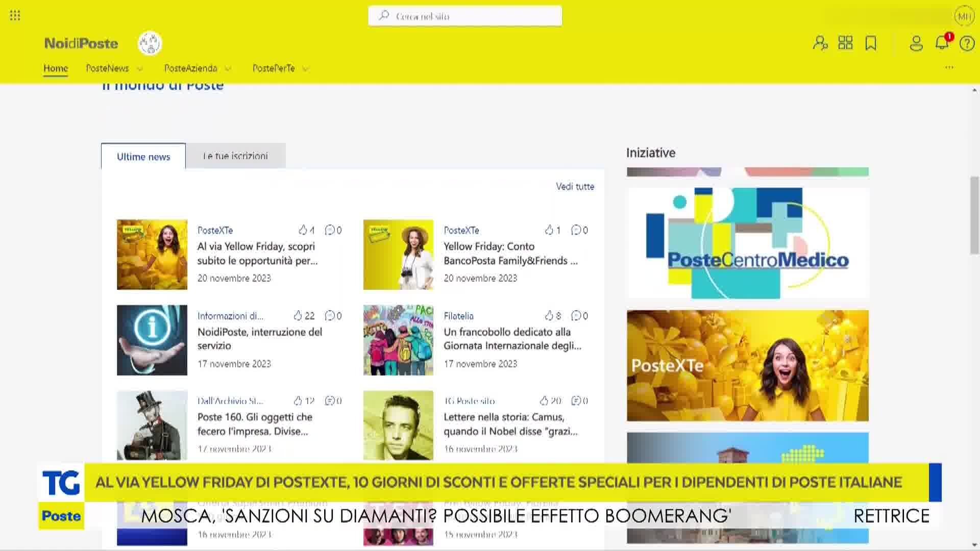Open the Camus portrait thumbnail
The height and width of the screenshot is (551, 980).
click(x=398, y=425)
